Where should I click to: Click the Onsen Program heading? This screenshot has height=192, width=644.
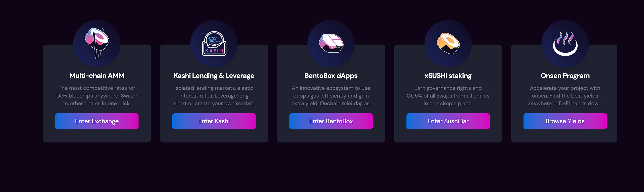click(x=565, y=76)
